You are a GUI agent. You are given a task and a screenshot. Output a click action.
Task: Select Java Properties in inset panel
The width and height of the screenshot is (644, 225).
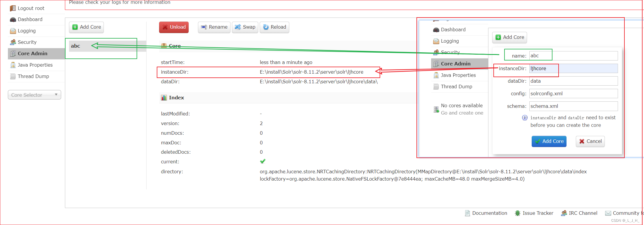pos(458,75)
